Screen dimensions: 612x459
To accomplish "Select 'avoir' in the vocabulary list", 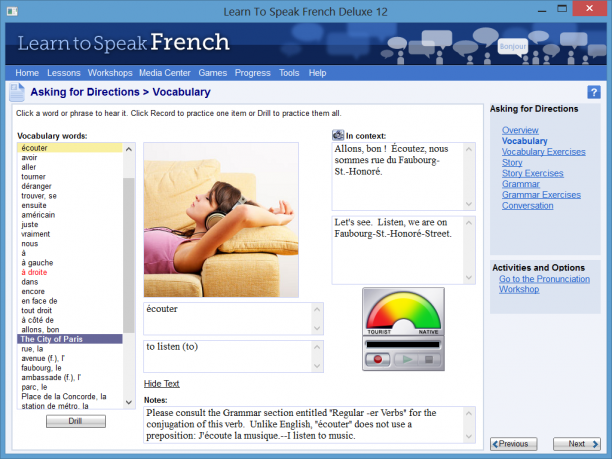I will pyautogui.click(x=70, y=157).
